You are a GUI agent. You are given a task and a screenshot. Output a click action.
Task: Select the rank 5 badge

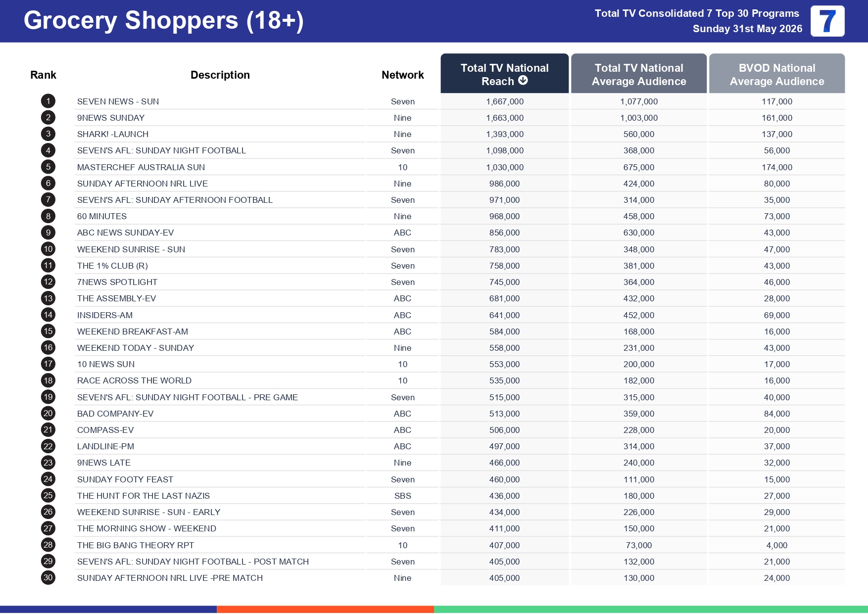[48, 167]
